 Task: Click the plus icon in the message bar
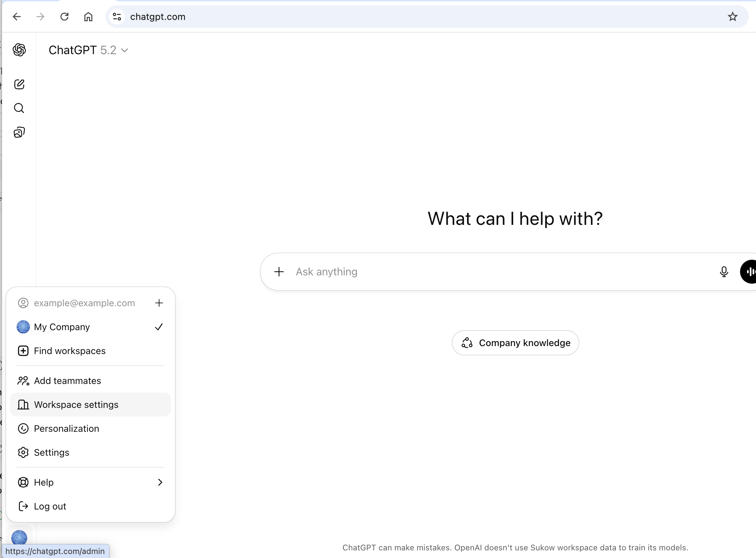tap(279, 272)
